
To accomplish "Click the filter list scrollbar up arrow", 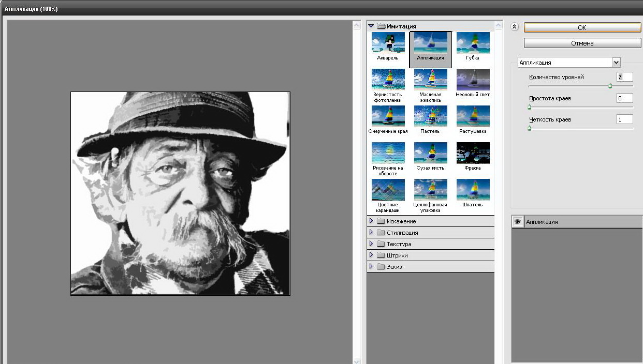I will (x=499, y=25).
